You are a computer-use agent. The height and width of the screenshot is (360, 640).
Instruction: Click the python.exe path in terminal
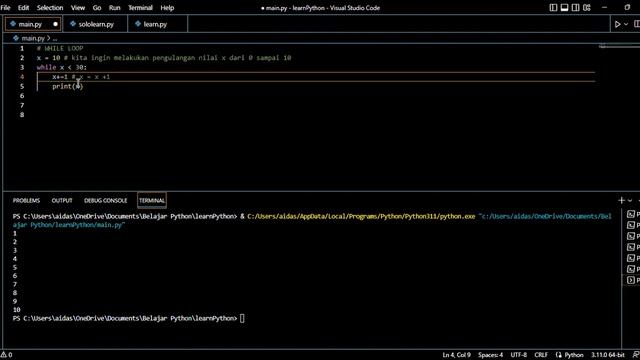pos(361,216)
